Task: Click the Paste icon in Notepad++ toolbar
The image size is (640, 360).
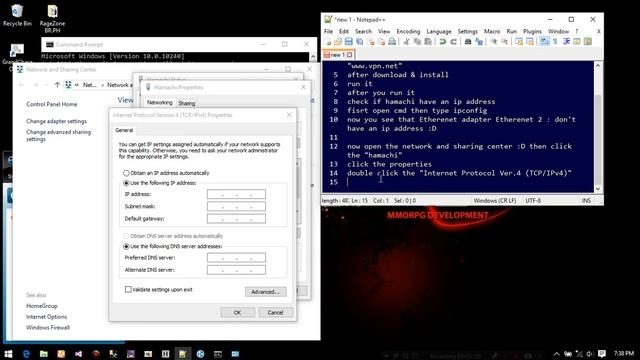Action: [x=428, y=41]
